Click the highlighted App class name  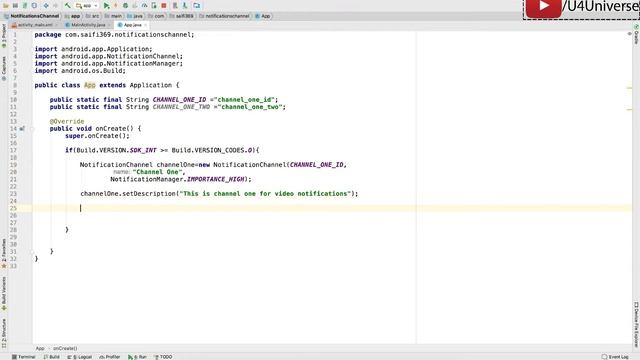90,85
